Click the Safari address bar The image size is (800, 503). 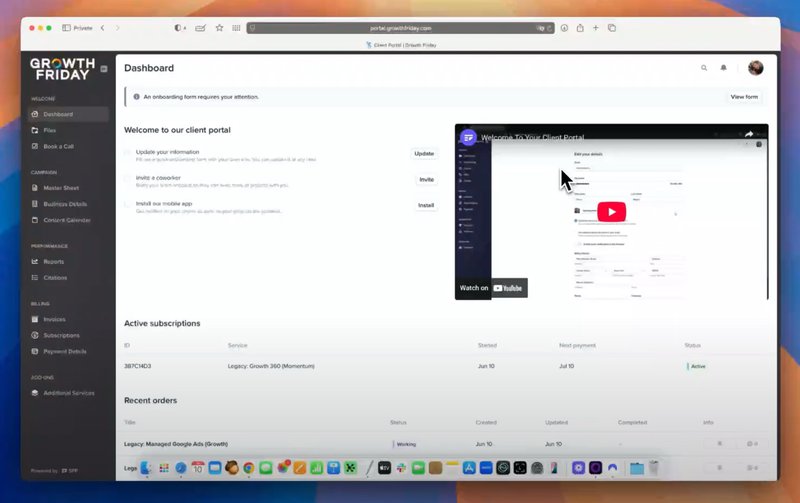[401, 28]
